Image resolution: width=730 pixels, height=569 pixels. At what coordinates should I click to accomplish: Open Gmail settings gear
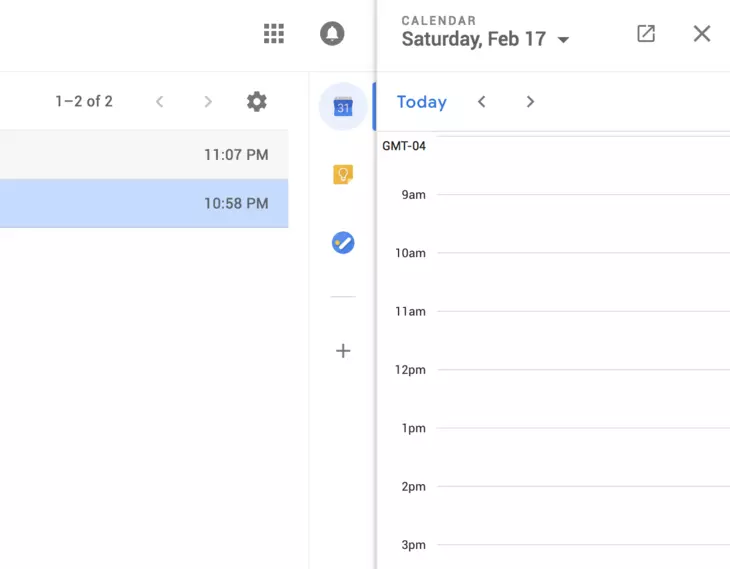[x=257, y=101]
